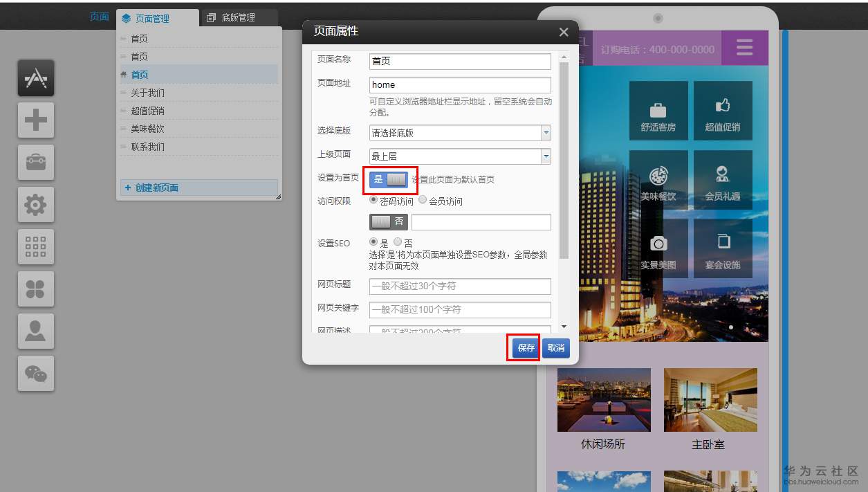Click the page list panel resize handle
This screenshot has height=492, width=868.
pyautogui.click(x=278, y=197)
